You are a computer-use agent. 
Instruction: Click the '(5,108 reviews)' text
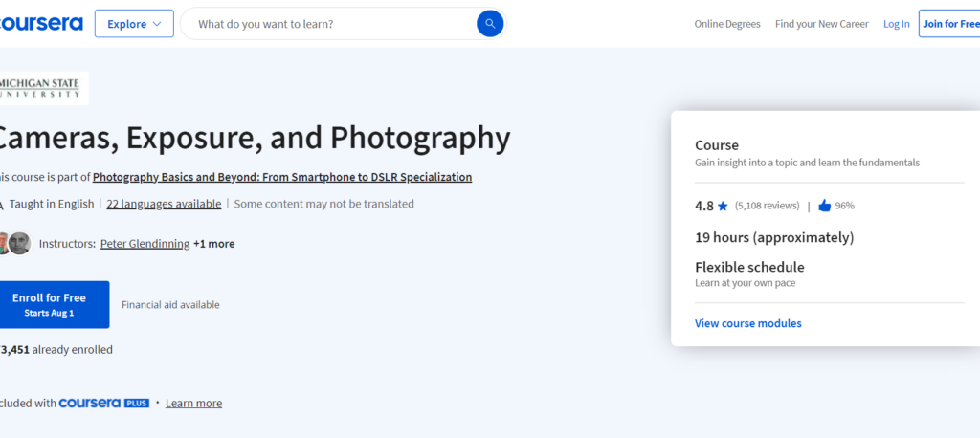(x=767, y=206)
